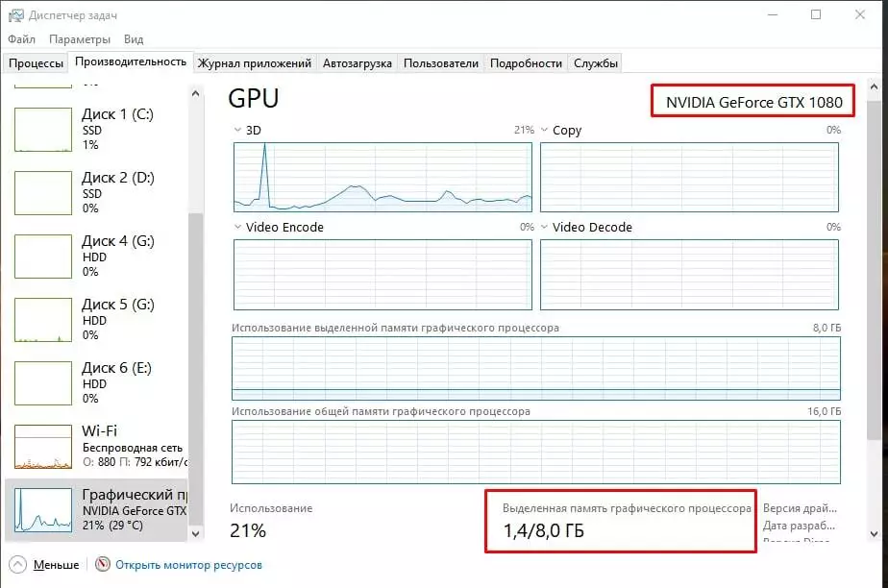
Task: Select the Wi-Fi item in sidebar
Action: pos(96,447)
